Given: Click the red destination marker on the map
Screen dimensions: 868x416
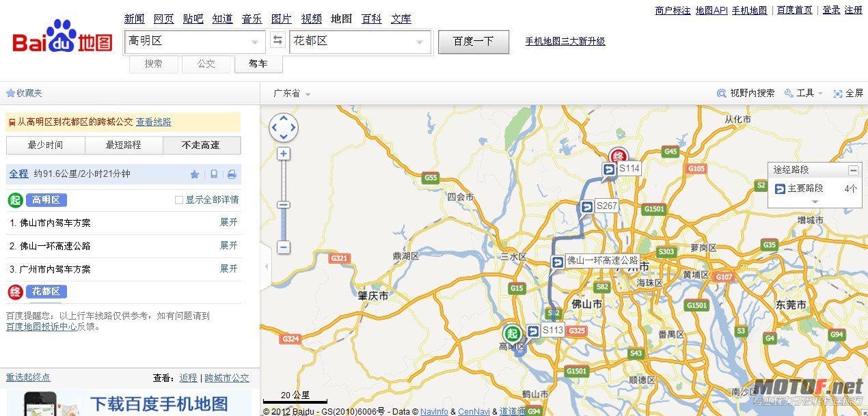Looking at the screenshot, I should point(619,156).
